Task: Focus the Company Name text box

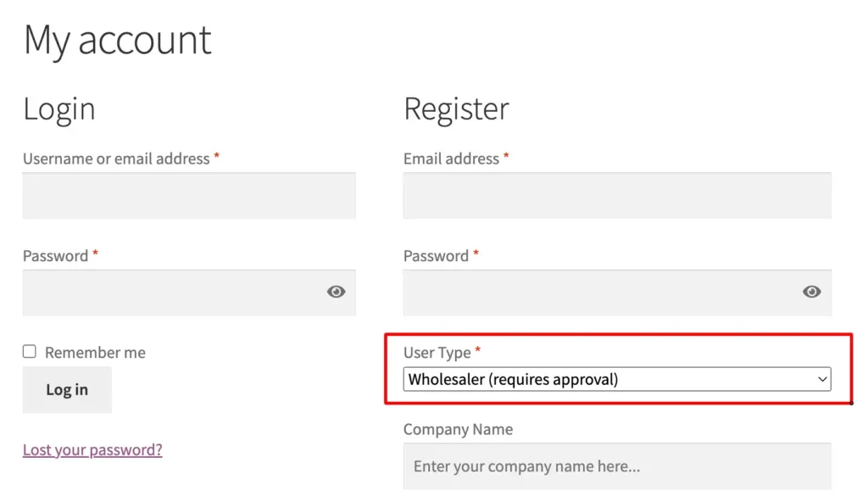Action: 617,466
